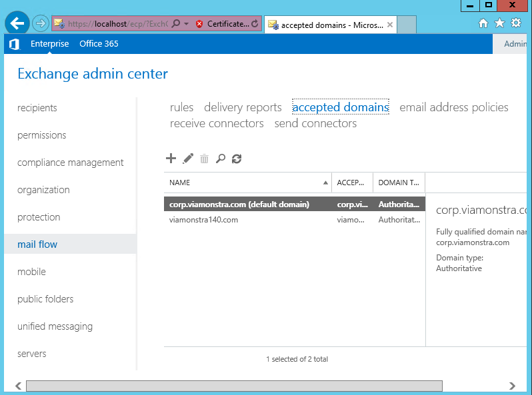Open the receive connectors tab
The width and height of the screenshot is (532, 395).
[217, 123]
